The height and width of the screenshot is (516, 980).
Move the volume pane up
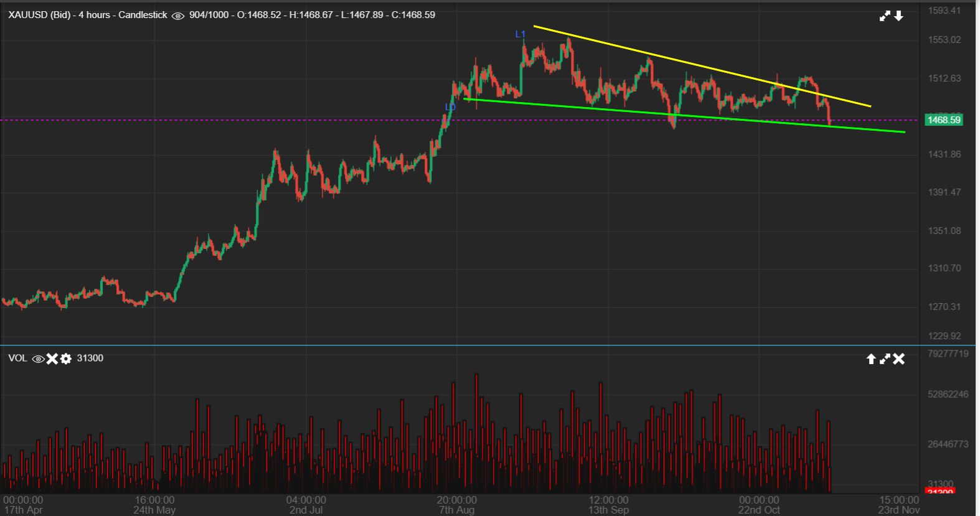coord(871,359)
